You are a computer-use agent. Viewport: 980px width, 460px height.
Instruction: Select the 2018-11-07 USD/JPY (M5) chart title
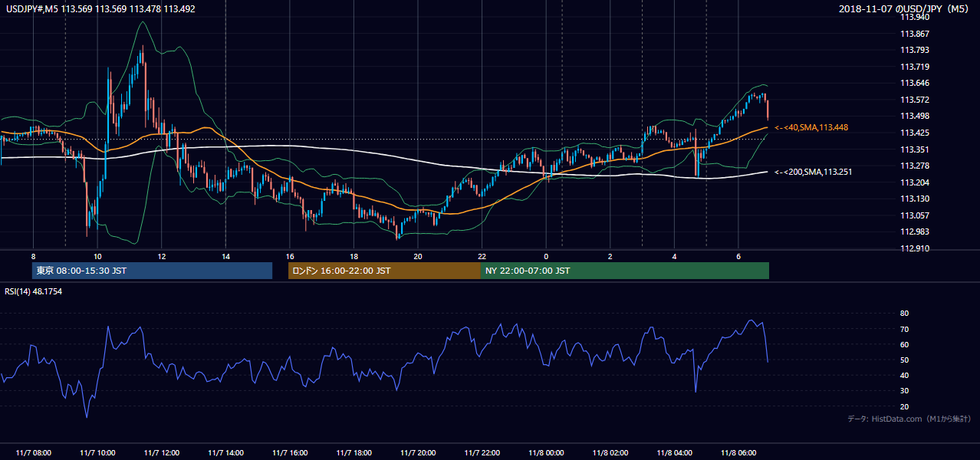(905, 8)
